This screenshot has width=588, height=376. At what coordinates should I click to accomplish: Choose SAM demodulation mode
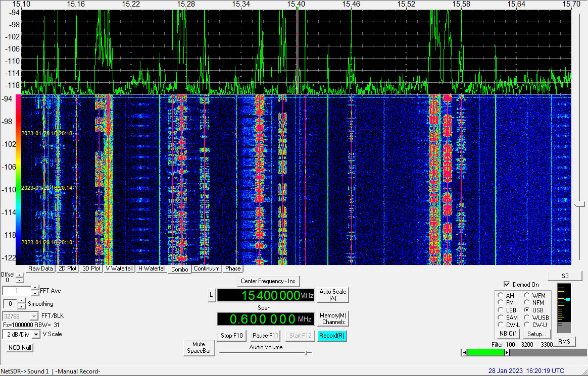coord(500,317)
